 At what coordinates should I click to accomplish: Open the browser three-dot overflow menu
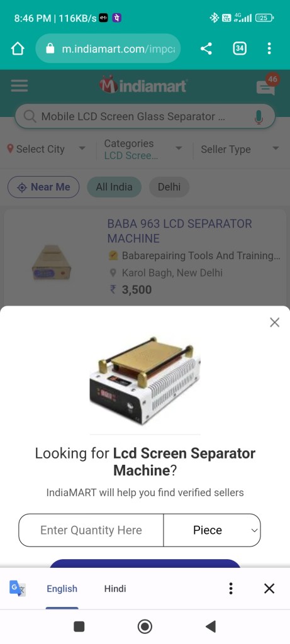[x=269, y=48]
